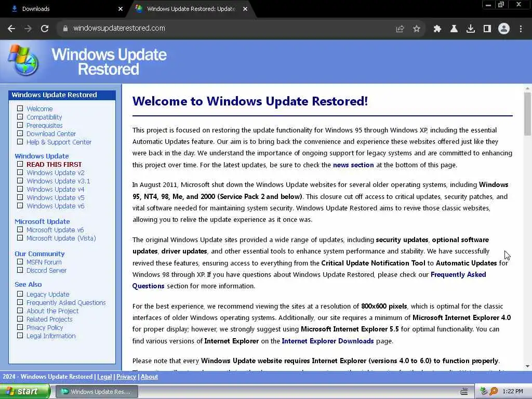Open the Windows XP start button
The image size is (532, 399).
[x=25, y=392]
